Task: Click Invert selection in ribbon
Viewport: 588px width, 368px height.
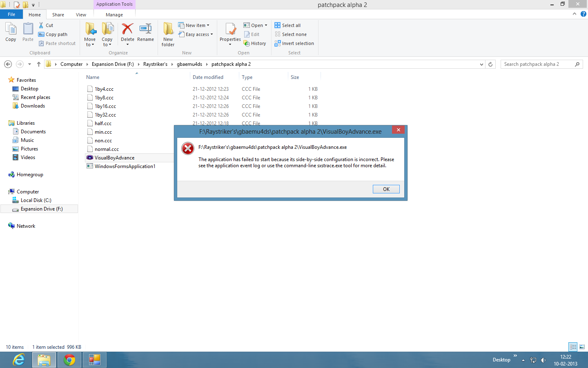Action: 294,43
